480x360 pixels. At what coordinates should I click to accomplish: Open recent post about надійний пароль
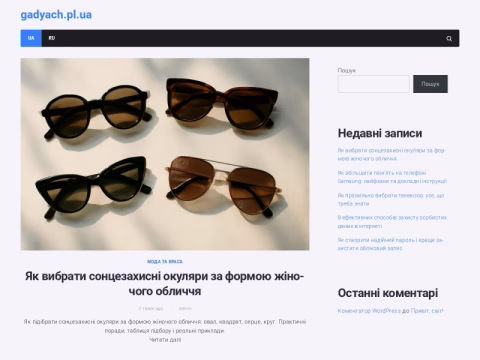coord(390,244)
